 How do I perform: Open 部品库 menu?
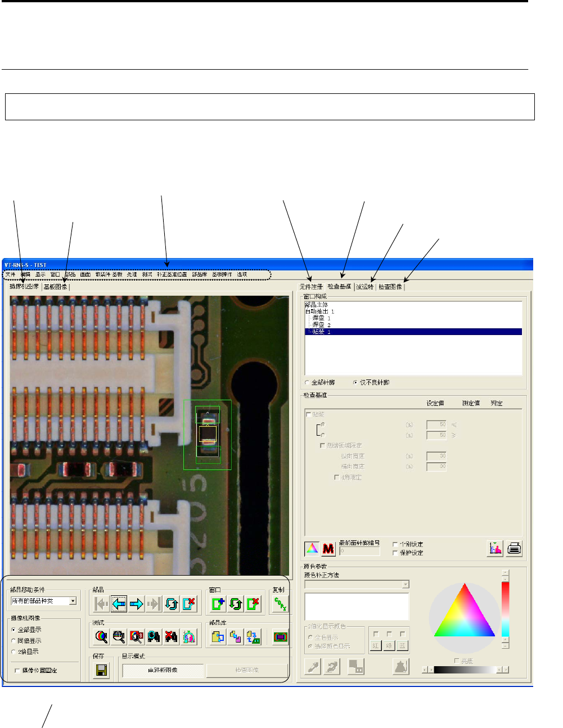[x=200, y=274]
